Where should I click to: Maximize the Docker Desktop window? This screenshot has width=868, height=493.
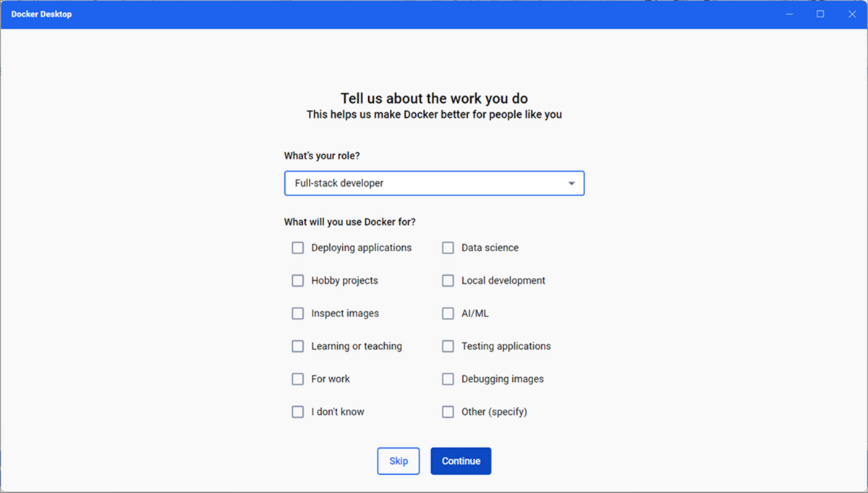coord(820,14)
